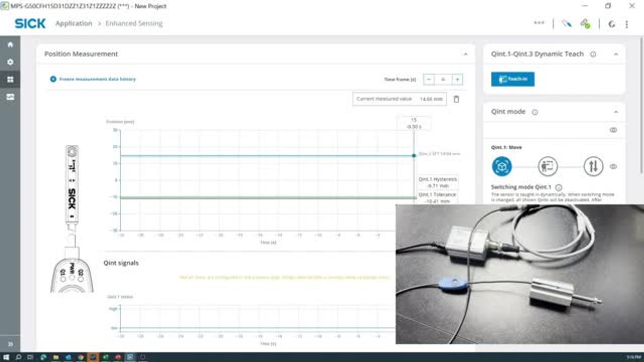Show info for Qint.1-Qint.3 Dynamic Teach

593,54
